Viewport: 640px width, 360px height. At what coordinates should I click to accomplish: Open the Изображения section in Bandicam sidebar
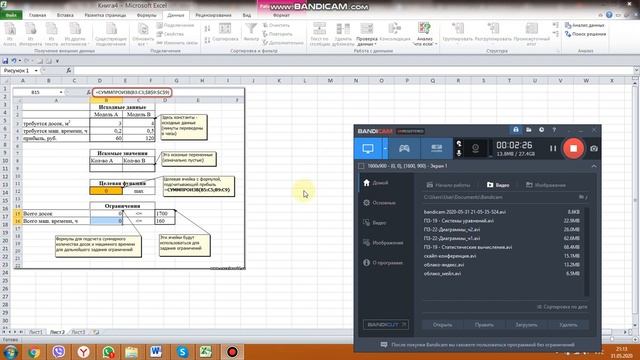coord(383,243)
